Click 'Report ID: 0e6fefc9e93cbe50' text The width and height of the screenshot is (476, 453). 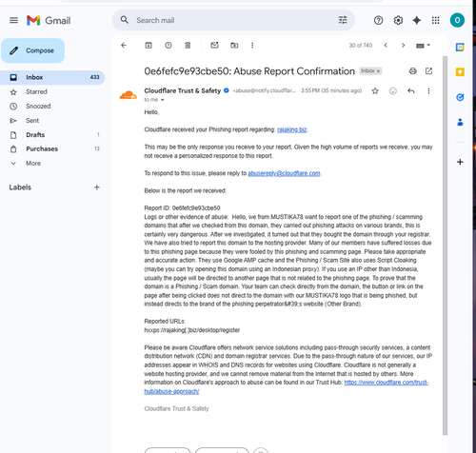coord(182,208)
